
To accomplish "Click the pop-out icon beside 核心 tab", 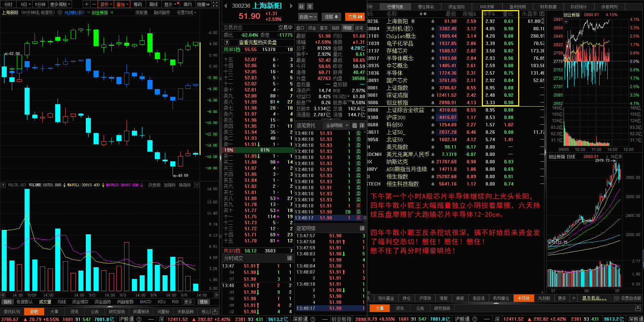I will click(215, 312).
